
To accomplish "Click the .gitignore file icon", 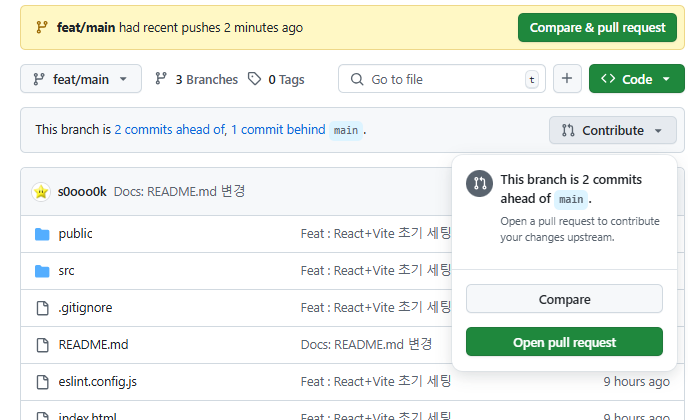I will pos(43,308).
